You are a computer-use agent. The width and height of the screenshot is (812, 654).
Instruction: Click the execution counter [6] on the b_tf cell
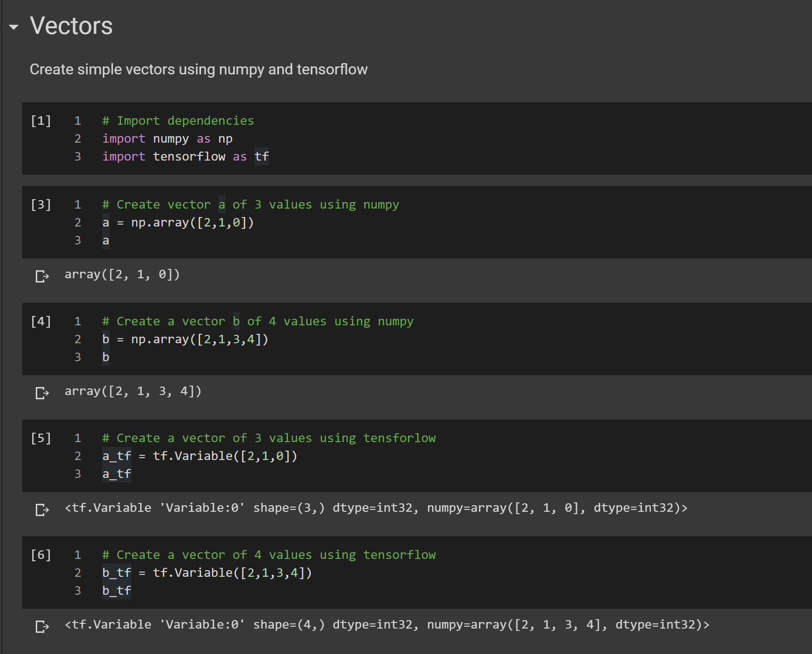[41, 555]
